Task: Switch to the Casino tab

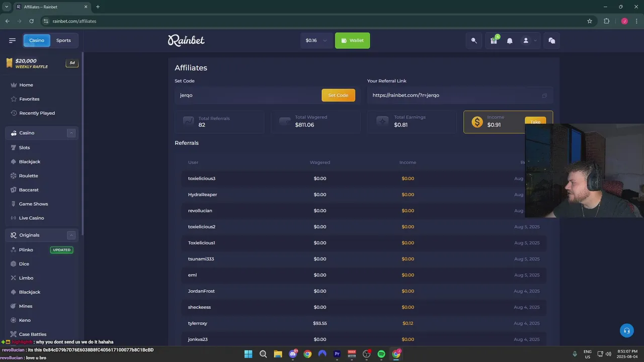Action: coord(37,40)
